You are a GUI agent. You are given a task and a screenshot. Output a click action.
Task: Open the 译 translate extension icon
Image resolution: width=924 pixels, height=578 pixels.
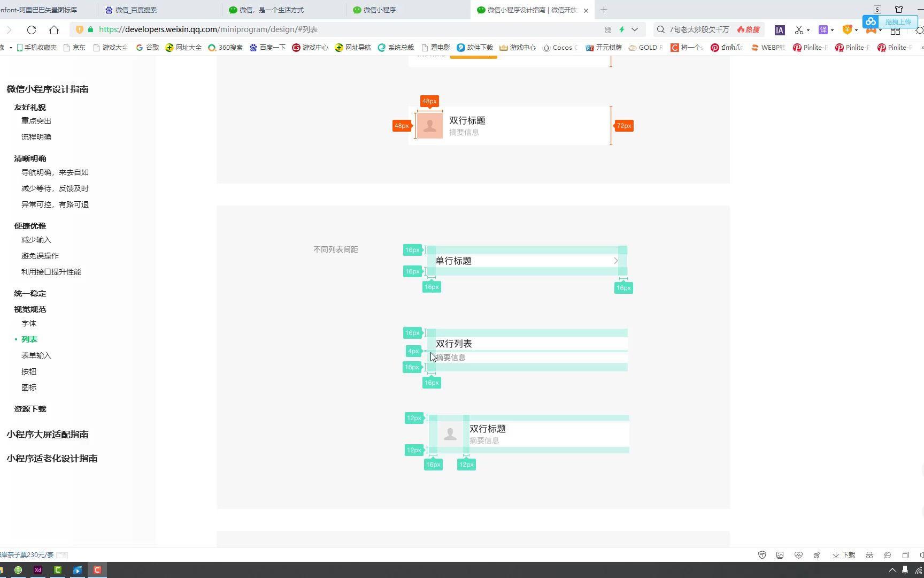point(823,30)
